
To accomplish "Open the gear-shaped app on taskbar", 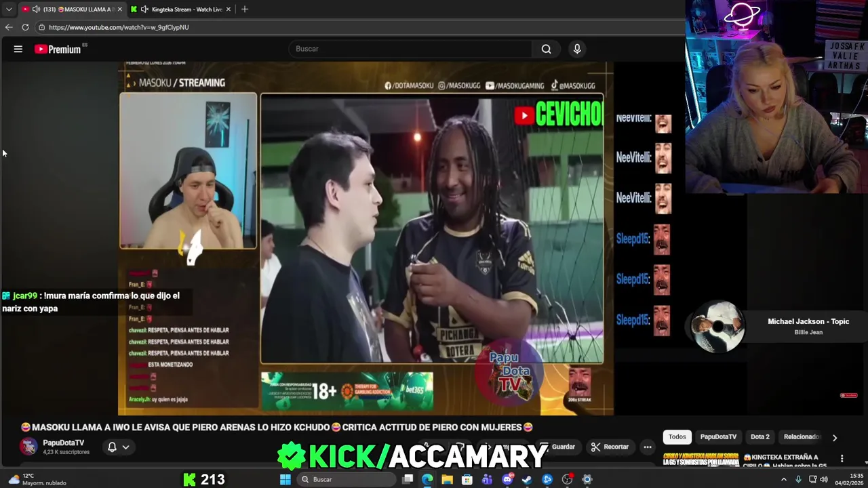I will click(x=587, y=479).
